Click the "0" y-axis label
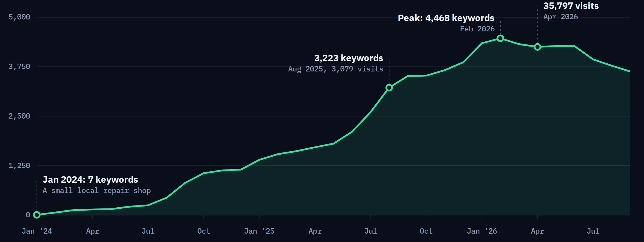Image resolution: width=644 pixels, height=242 pixels. click(28, 215)
